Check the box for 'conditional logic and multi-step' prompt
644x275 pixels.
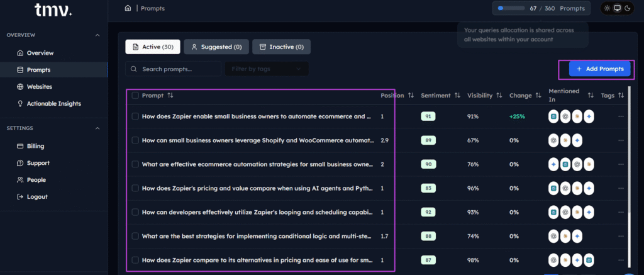click(x=135, y=236)
